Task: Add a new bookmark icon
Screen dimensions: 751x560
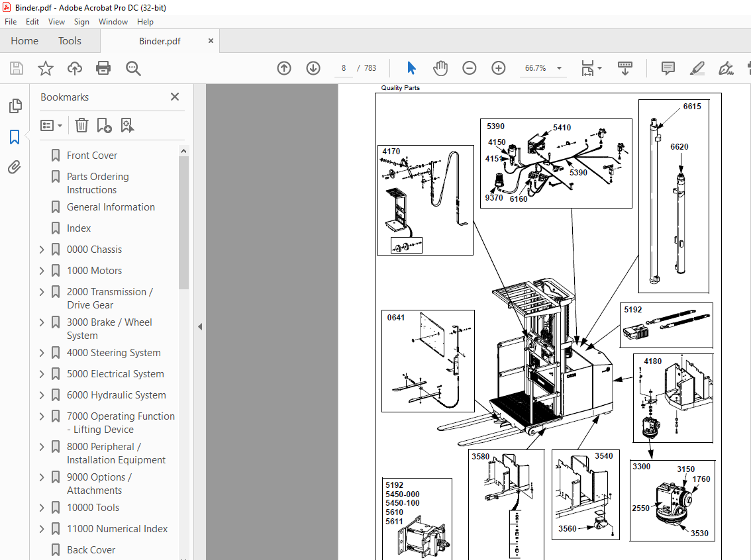Action: [104, 125]
